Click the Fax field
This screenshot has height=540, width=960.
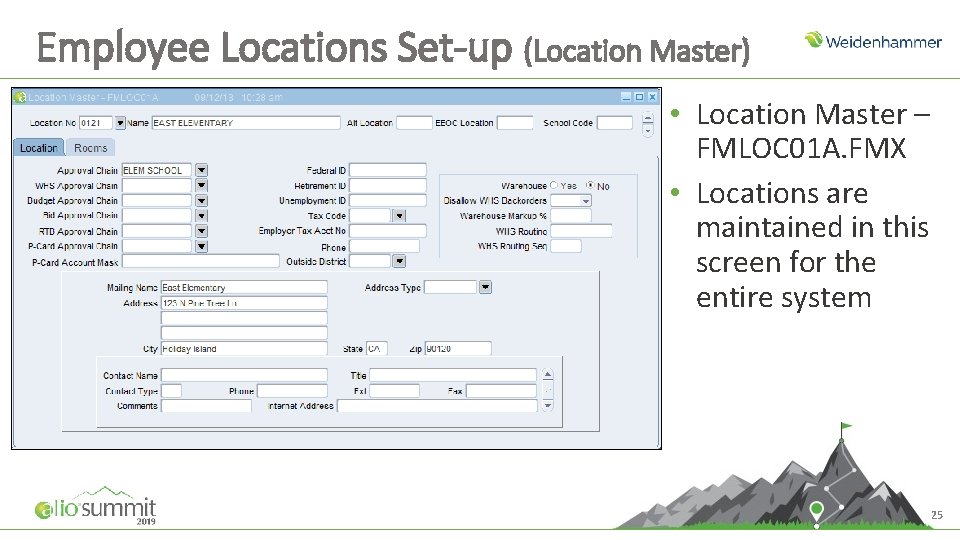tap(501, 391)
